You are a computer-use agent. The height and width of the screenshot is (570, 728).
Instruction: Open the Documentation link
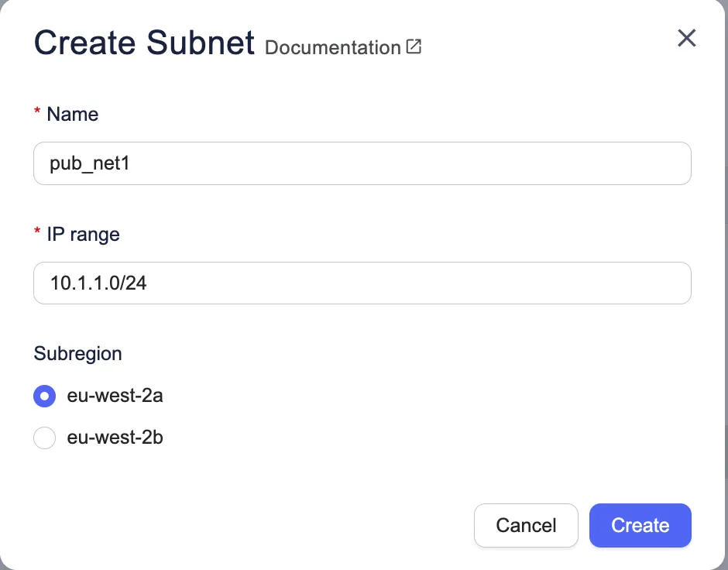coord(332,47)
